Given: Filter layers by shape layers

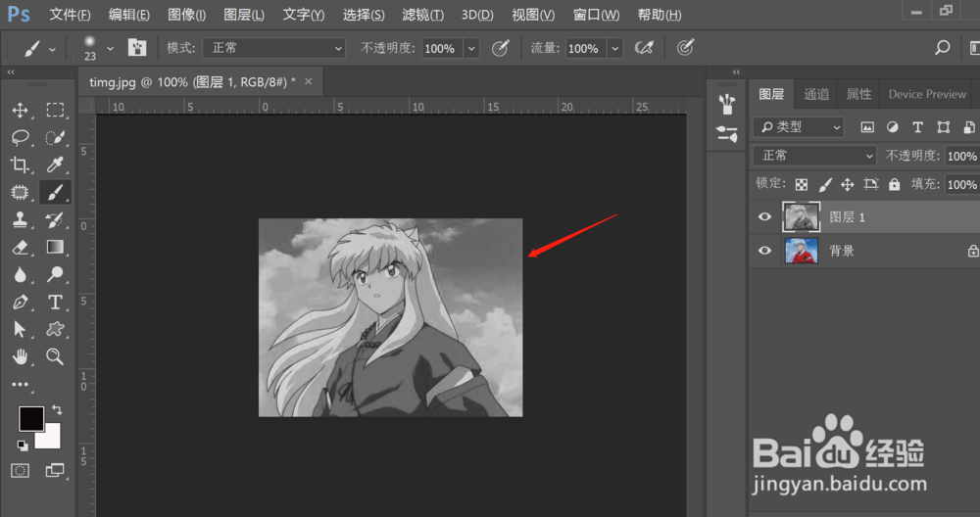Looking at the screenshot, I should click(943, 127).
